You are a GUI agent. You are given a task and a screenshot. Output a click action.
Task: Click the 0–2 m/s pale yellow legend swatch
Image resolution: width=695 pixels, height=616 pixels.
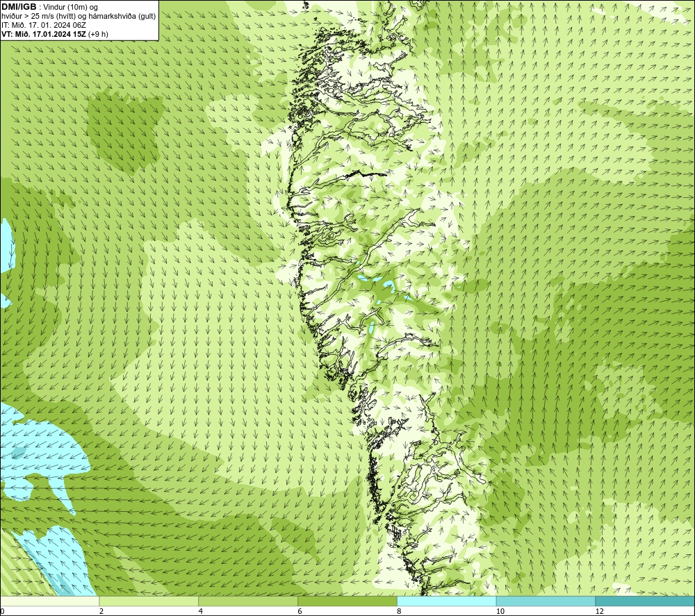point(49,601)
